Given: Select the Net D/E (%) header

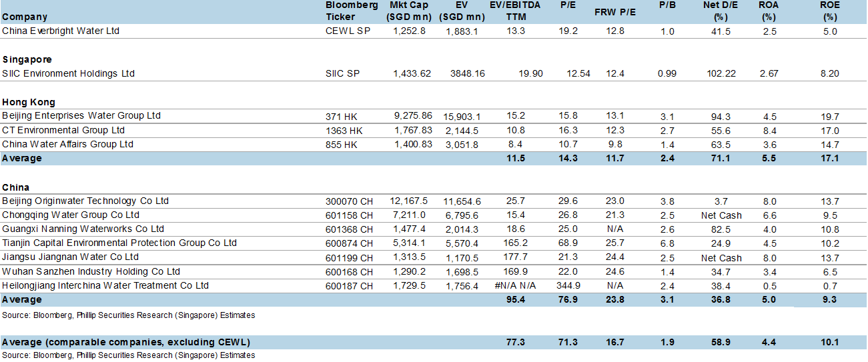Looking at the screenshot, I should point(719,11).
